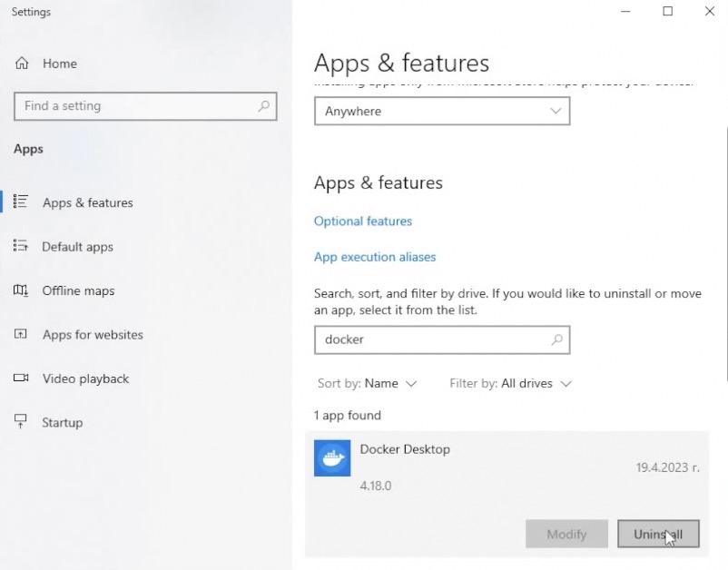728x570 pixels.
Task: Click the Home house icon
Action: (x=22, y=64)
